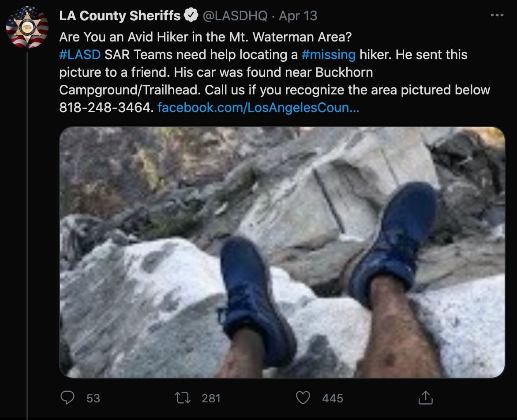Click the 53 replies count
The width and height of the screenshot is (517, 420).
click(93, 398)
